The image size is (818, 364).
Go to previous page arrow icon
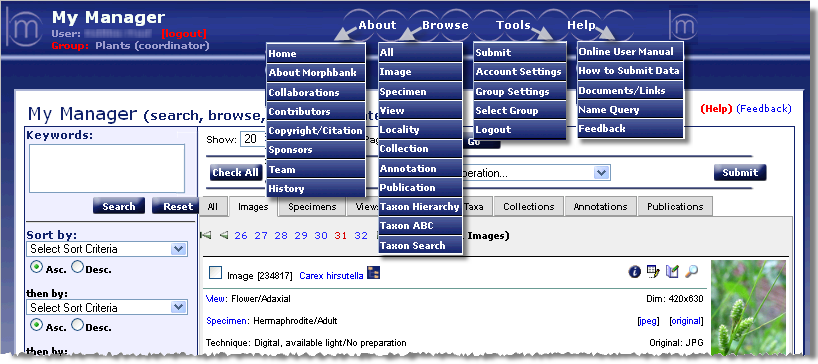[x=224, y=236]
